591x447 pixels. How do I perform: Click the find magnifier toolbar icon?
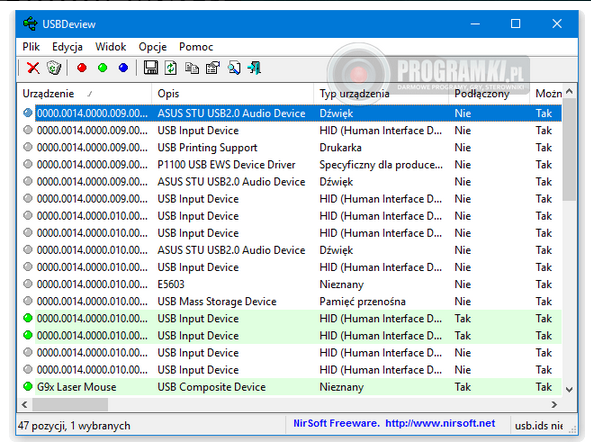click(234, 68)
